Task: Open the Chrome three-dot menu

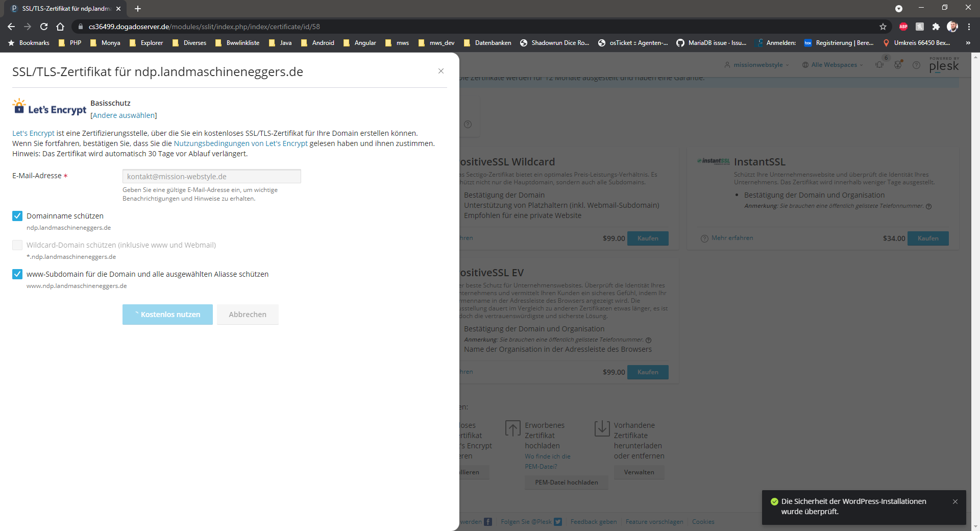Action: (969, 27)
